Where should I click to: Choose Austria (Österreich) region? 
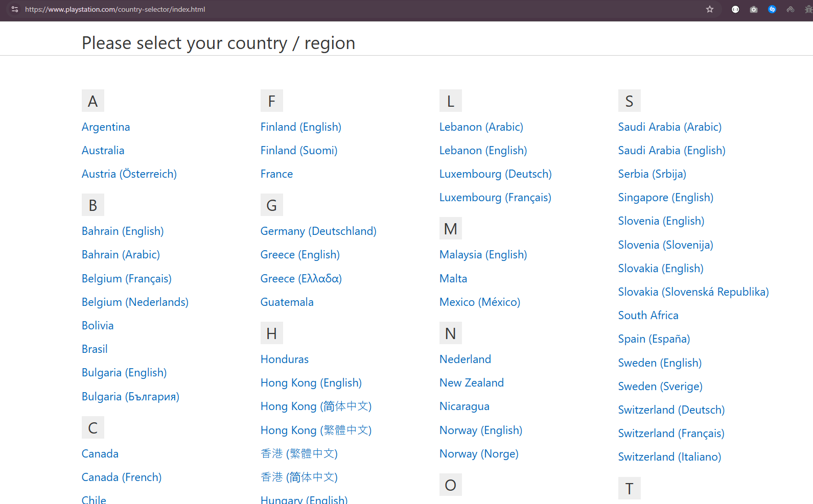pyautogui.click(x=129, y=174)
